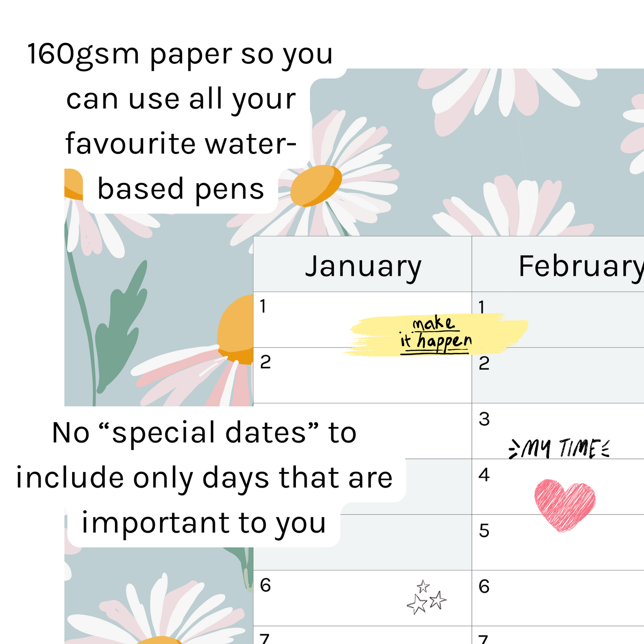
Task: Click the "MY TIME" handwritten doodle
Action: point(560,448)
